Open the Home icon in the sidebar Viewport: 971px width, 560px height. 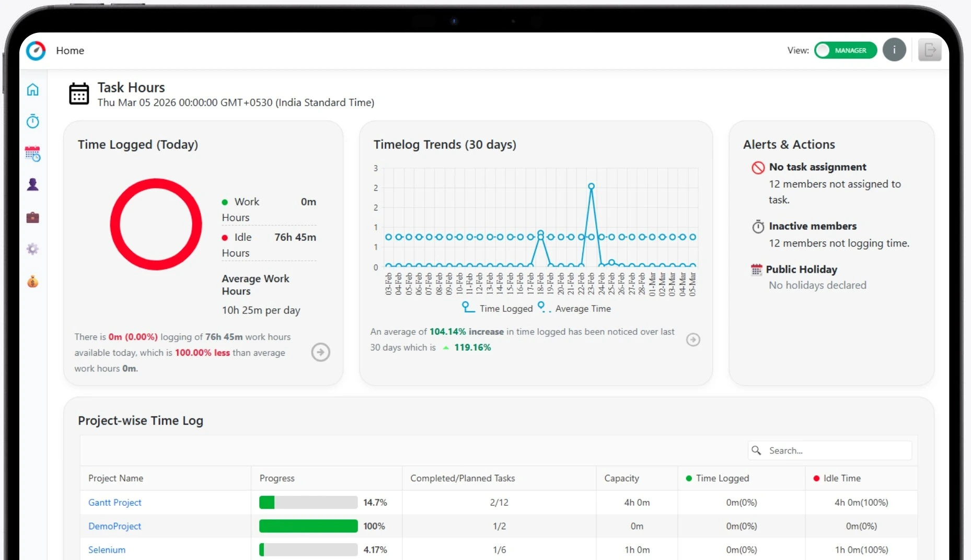[32, 90]
